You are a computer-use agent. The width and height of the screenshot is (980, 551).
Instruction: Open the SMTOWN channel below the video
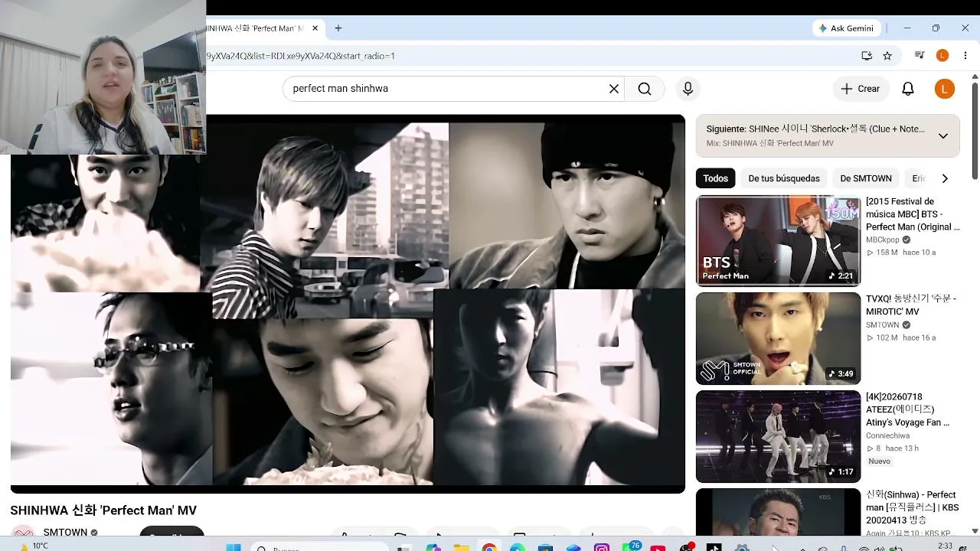pos(65,532)
